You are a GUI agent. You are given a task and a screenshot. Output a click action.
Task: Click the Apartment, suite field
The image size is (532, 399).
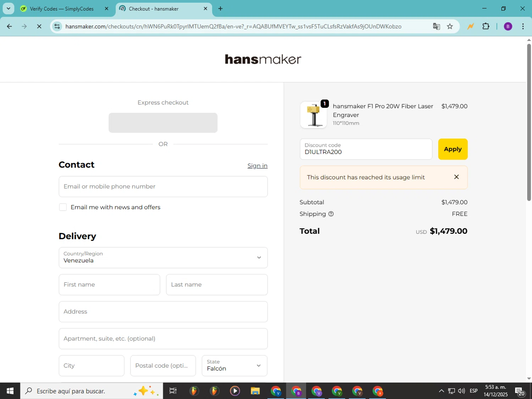pyautogui.click(x=163, y=338)
